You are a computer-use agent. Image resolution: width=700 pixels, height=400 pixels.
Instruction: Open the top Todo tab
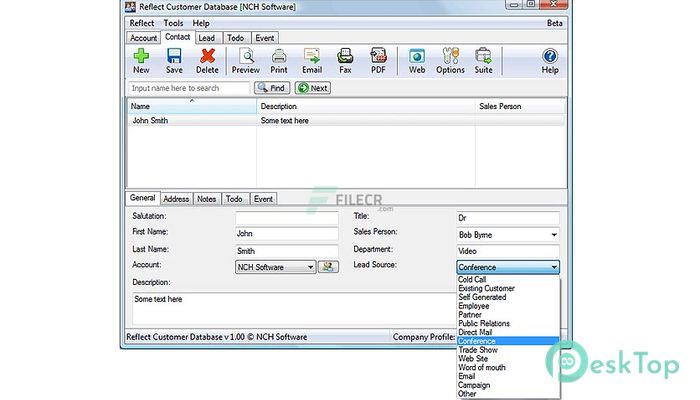click(x=235, y=38)
